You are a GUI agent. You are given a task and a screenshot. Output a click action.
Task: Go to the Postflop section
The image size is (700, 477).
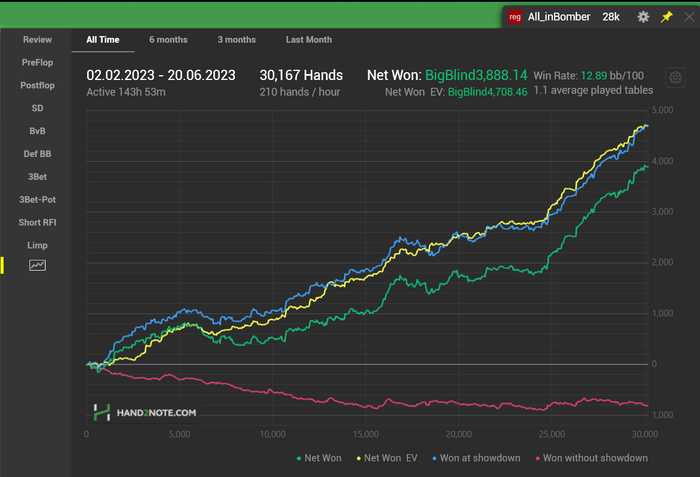click(38, 85)
